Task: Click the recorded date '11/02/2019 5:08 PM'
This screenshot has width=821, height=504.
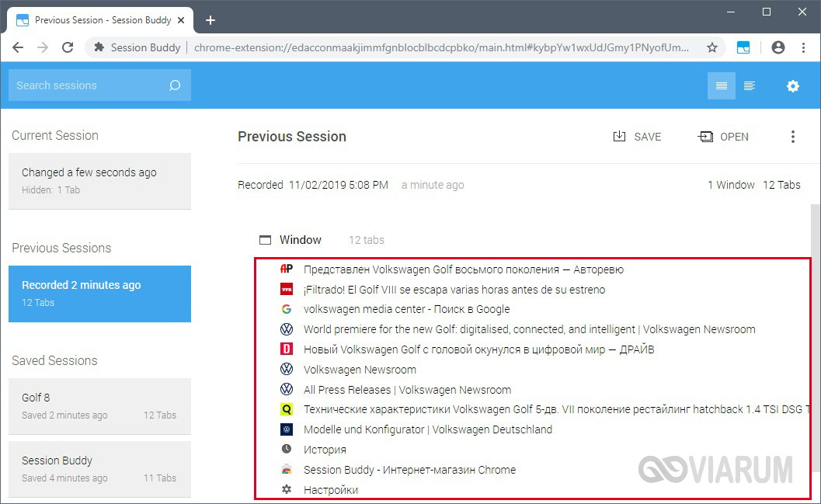Action: click(x=339, y=185)
